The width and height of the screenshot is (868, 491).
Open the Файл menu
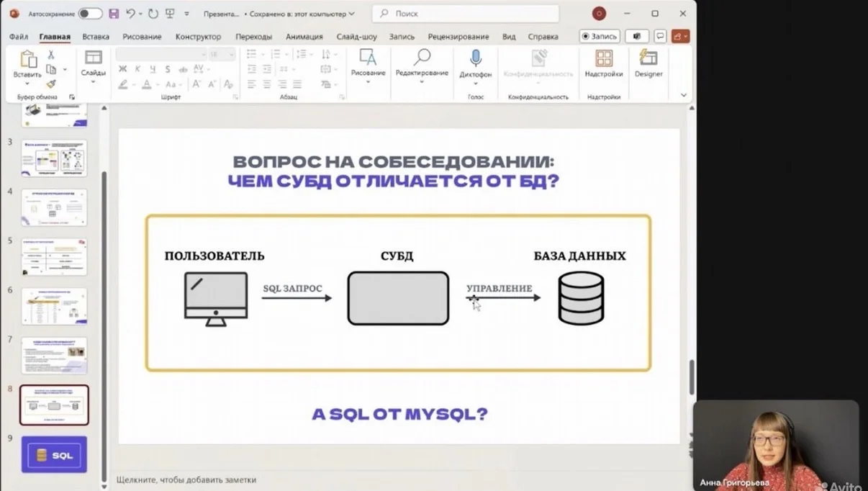point(19,37)
